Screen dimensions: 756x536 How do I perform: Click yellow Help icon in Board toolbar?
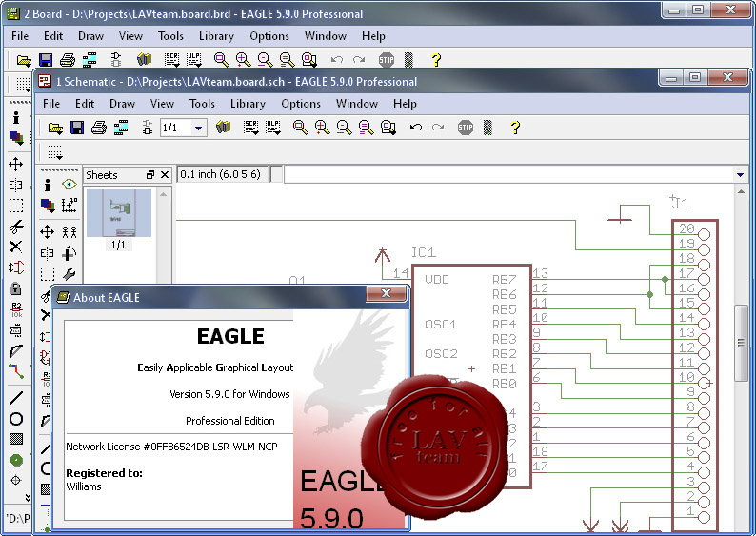tap(436, 60)
